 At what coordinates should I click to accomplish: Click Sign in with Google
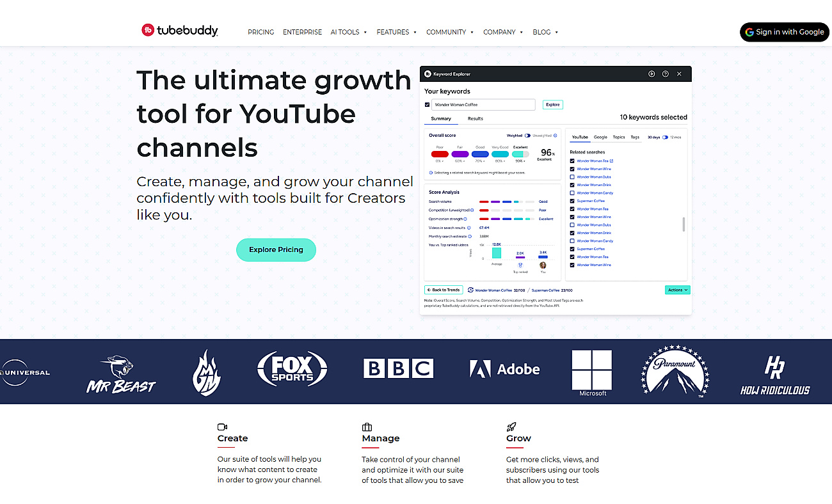(x=785, y=32)
